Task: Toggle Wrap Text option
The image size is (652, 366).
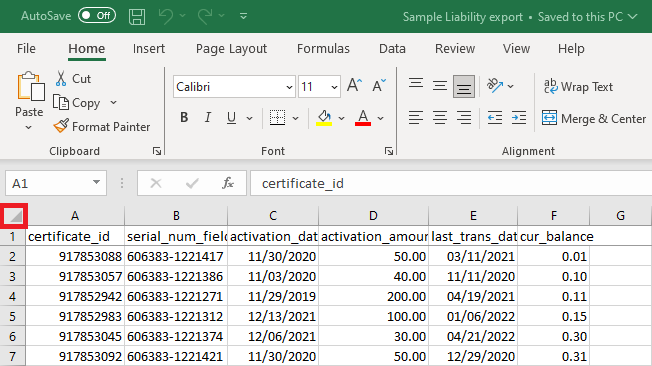Action: (x=578, y=87)
